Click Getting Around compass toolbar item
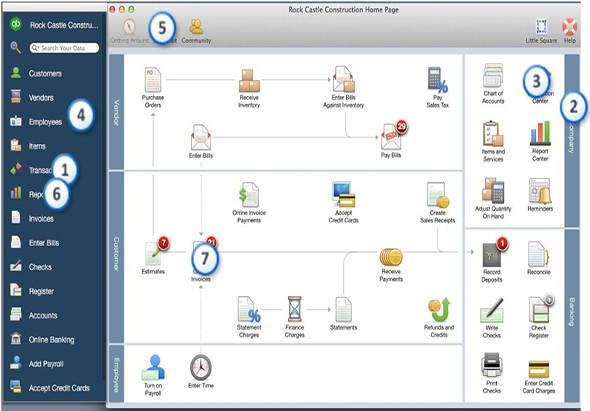The height and width of the screenshot is (411, 590). (x=129, y=31)
